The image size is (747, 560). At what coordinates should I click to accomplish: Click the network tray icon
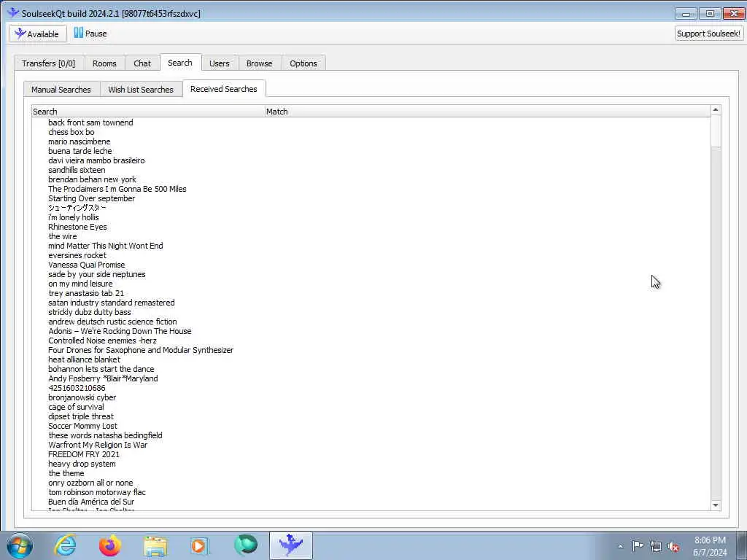tap(656, 546)
